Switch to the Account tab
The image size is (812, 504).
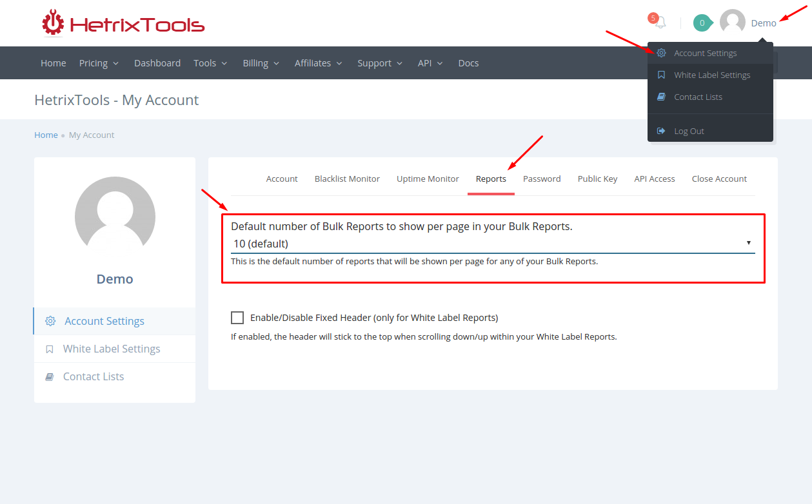(282, 179)
